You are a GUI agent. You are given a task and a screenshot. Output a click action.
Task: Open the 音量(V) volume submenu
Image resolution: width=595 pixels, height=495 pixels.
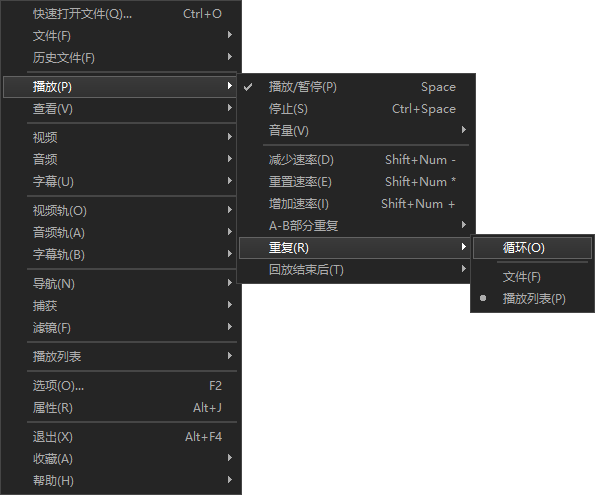tap(356, 131)
